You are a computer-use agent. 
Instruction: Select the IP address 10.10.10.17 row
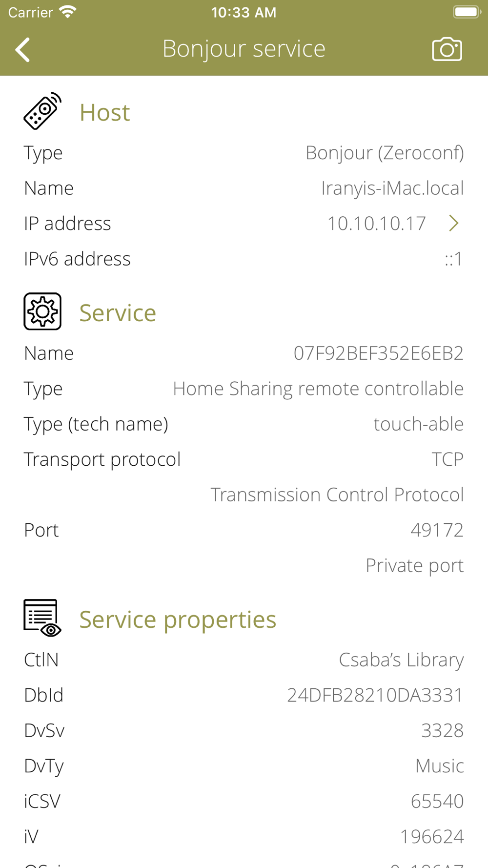pos(244,223)
